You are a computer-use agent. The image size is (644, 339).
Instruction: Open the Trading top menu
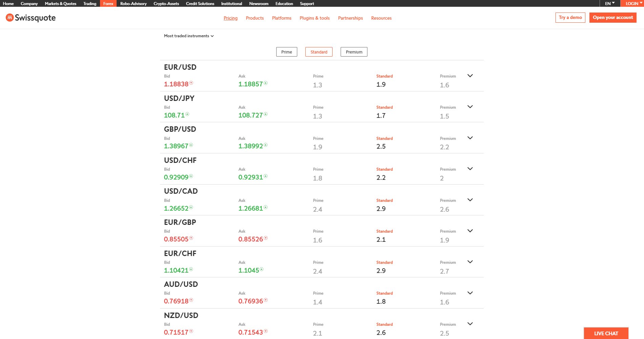(90, 3)
